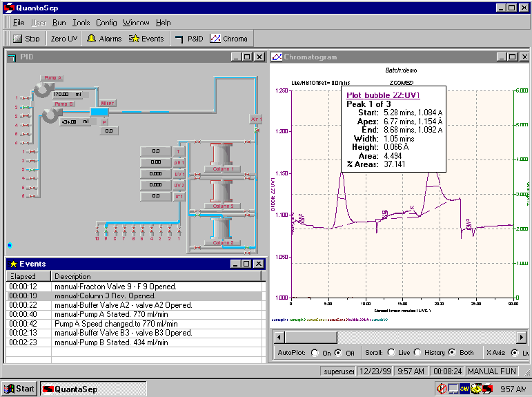Open the File menu
The image size is (532, 397).
pyautogui.click(x=19, y=23)
